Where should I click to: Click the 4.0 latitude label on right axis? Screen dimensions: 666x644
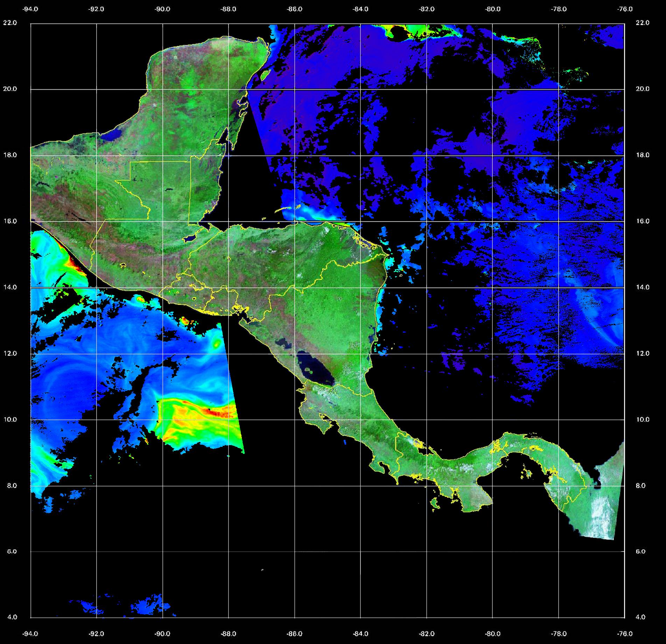[x=642, y=617]
